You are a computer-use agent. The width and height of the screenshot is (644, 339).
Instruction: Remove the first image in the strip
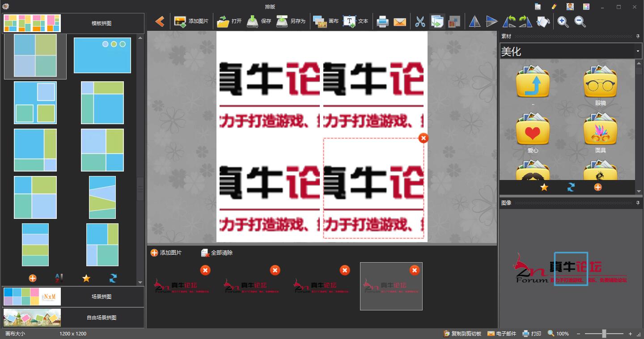pos(205,270)
